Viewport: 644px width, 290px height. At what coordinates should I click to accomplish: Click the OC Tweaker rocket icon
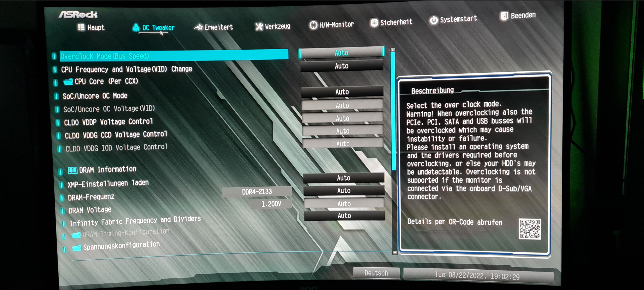(136, 27)
